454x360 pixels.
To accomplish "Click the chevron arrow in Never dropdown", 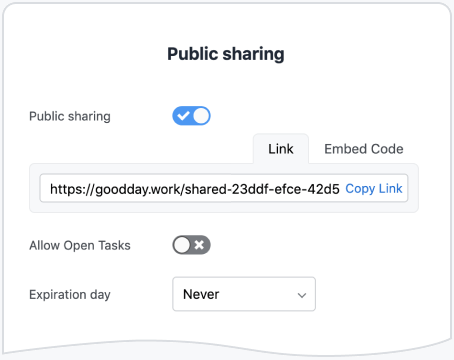I will coord(302,295).
